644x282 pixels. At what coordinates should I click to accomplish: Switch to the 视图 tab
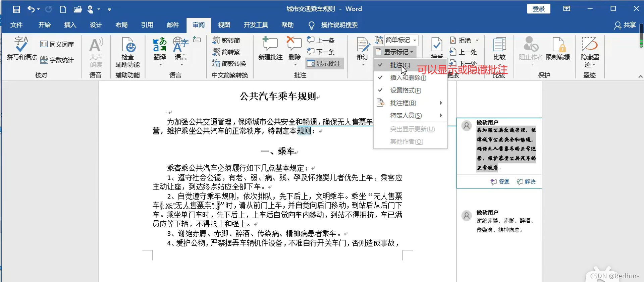[x=224, y=25]
